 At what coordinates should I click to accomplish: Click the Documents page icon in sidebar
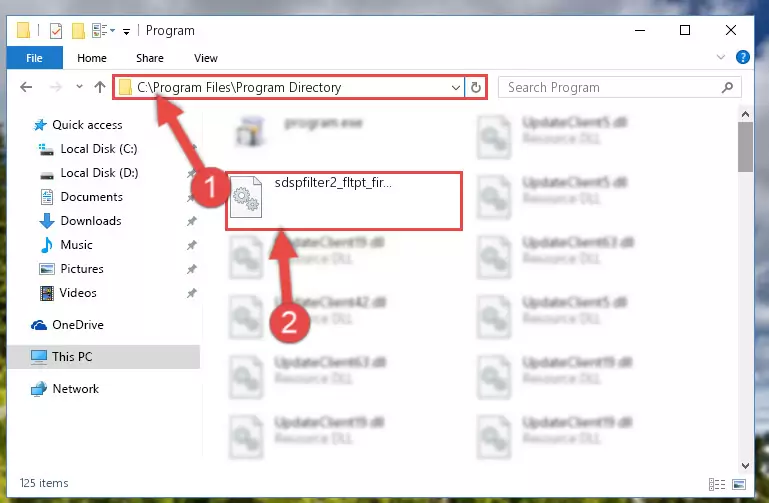[47, 197]
